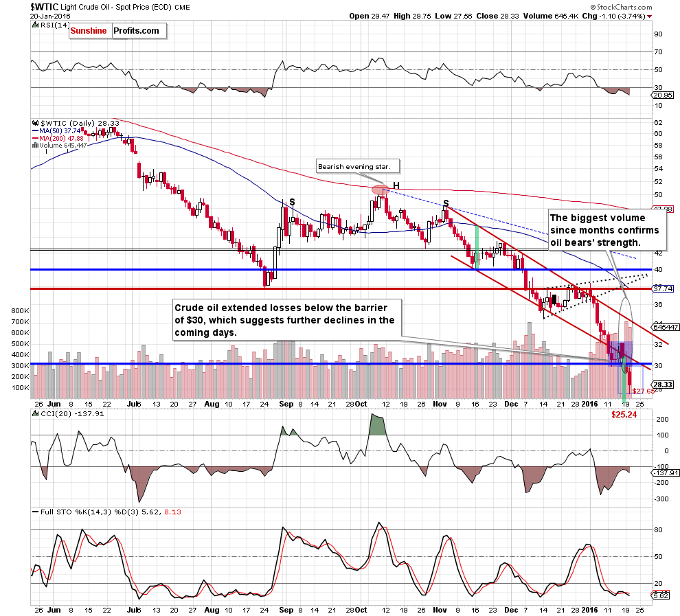
Task: Click the candlestick icon before $WTIC (Daily)
Action: coord(36,123)
